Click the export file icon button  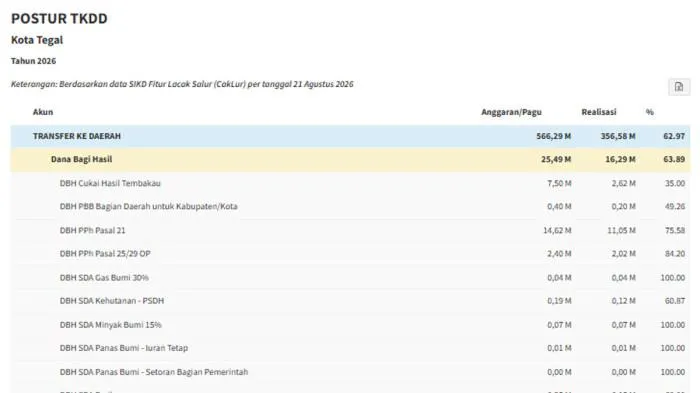coord(679,87)
